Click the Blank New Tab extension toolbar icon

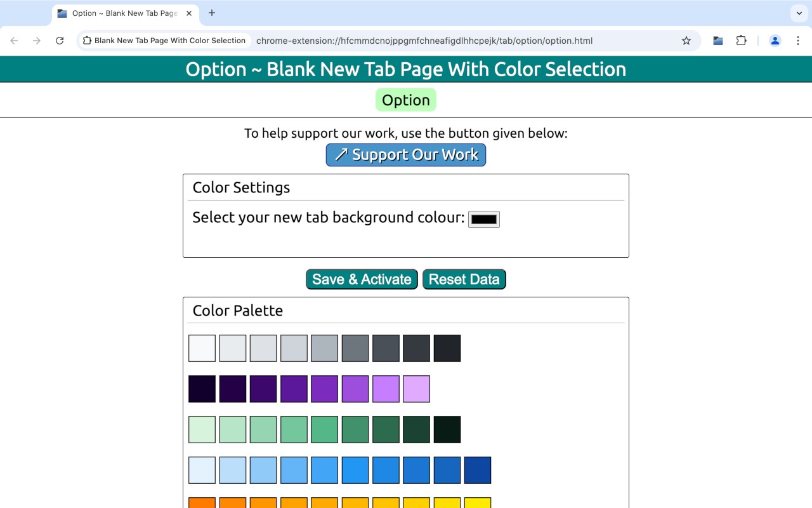(717, 41)
